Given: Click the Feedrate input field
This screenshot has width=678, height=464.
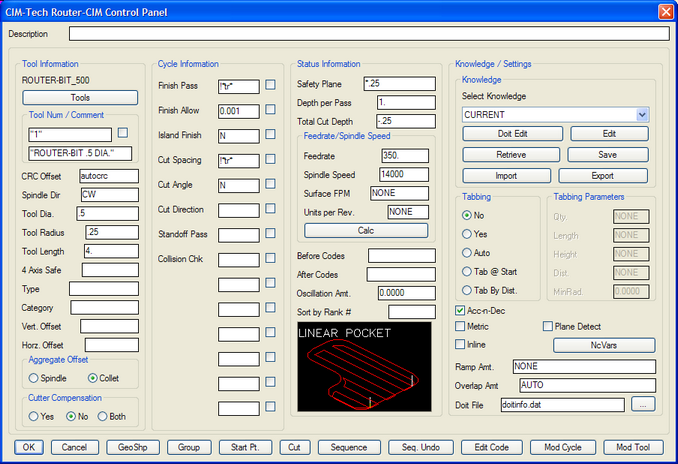Looking at the screenshot, I should tap(405, 156).
